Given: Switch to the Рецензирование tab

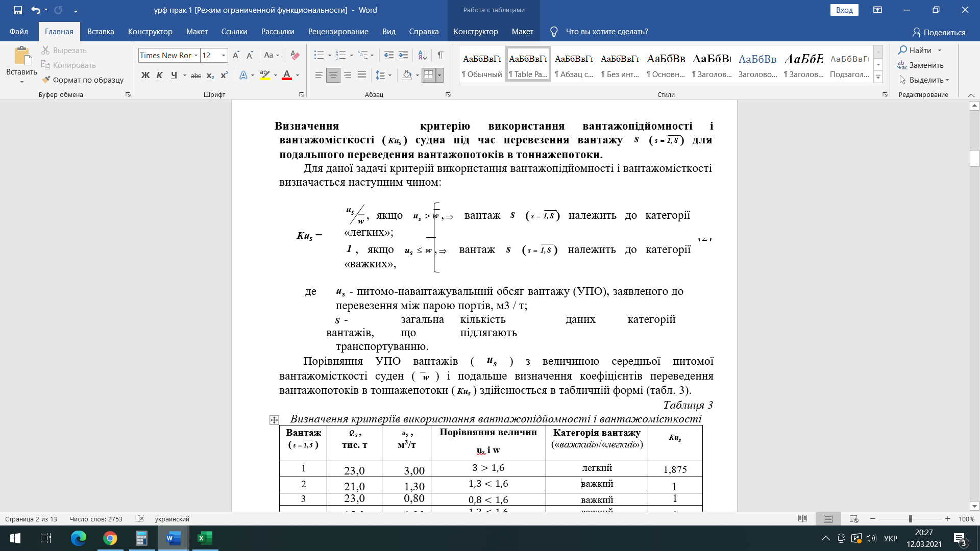Looking at the screenshot, I should coord(338,32).
